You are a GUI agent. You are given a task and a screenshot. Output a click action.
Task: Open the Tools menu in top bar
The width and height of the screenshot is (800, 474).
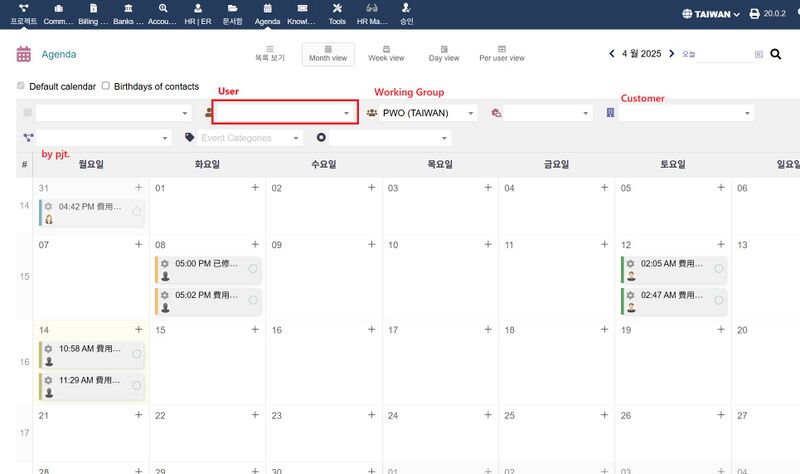click(x=337, y=13)
